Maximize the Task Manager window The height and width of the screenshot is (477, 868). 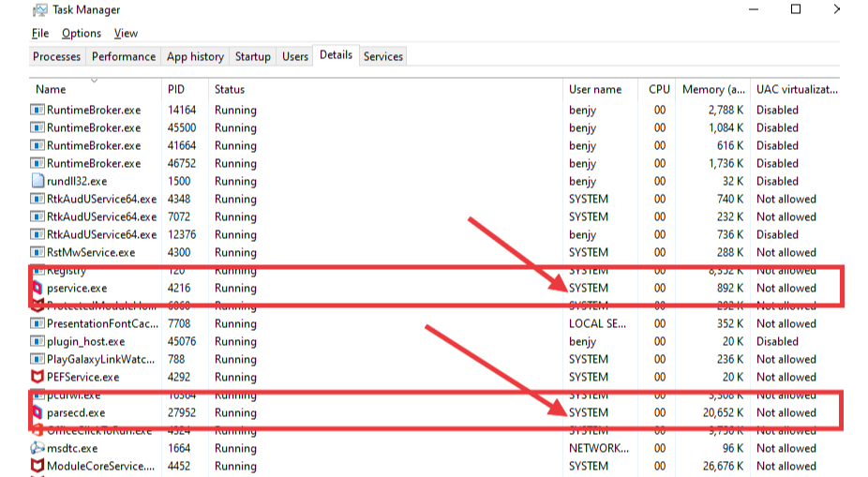tap(796, 9)
